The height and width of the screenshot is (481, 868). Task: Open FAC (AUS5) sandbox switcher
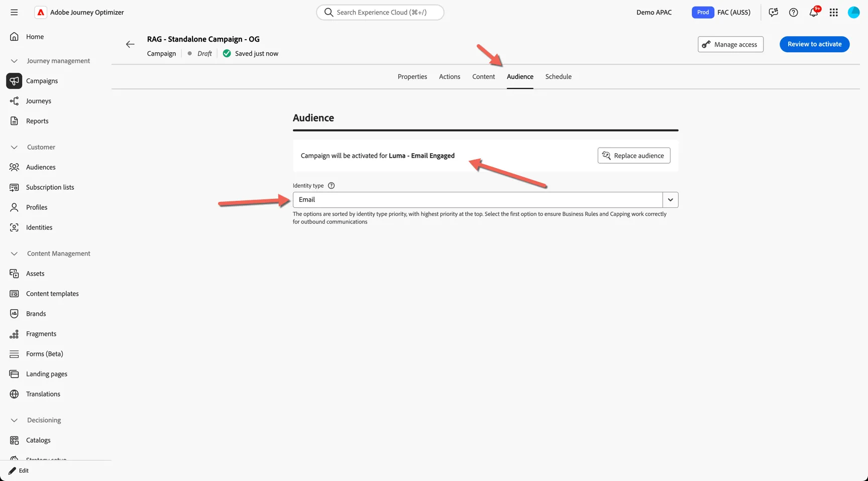click(x=734, y=12)
